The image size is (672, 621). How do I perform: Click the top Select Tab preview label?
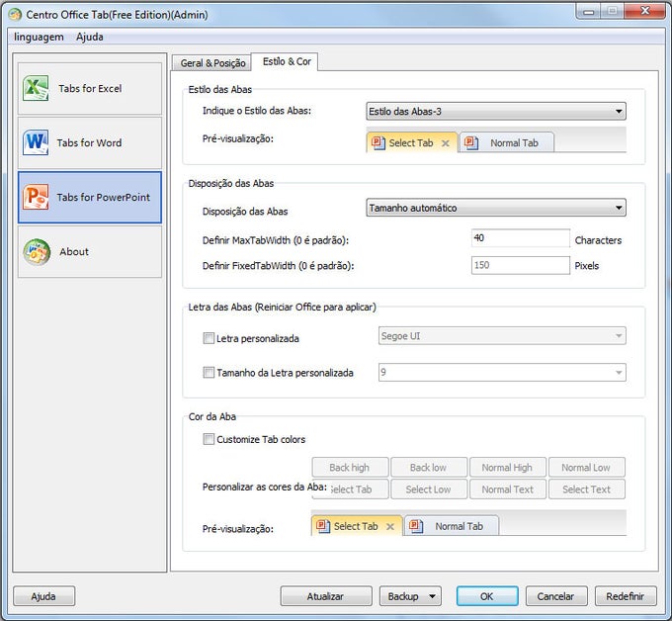pyautogui.click(x=411, y=142)
